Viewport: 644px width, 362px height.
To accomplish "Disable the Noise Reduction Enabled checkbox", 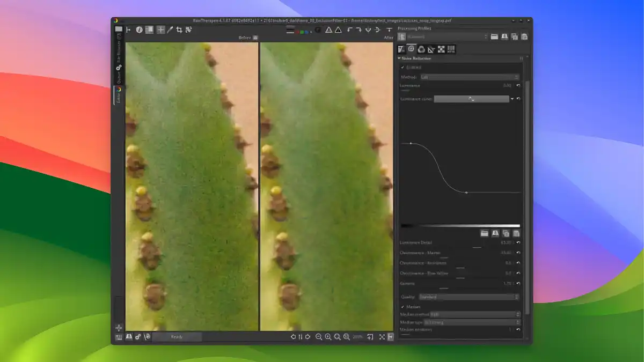I will click(x=402, y=68).
